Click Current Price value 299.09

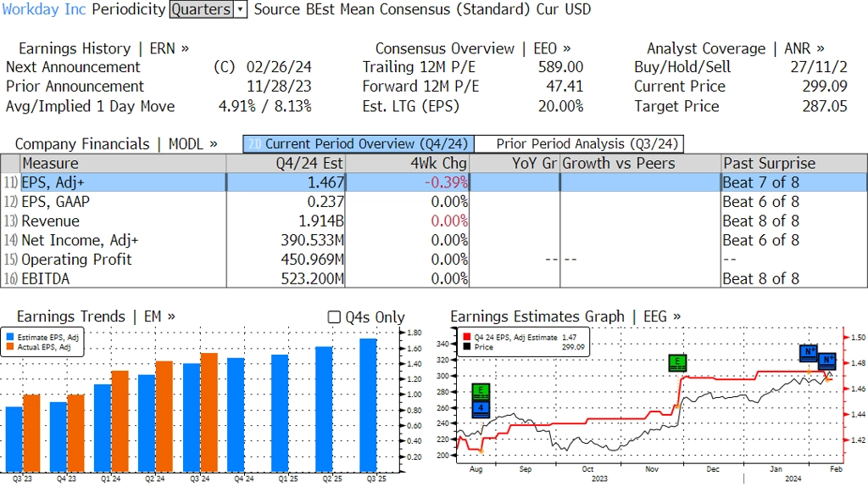coord(825,87)
